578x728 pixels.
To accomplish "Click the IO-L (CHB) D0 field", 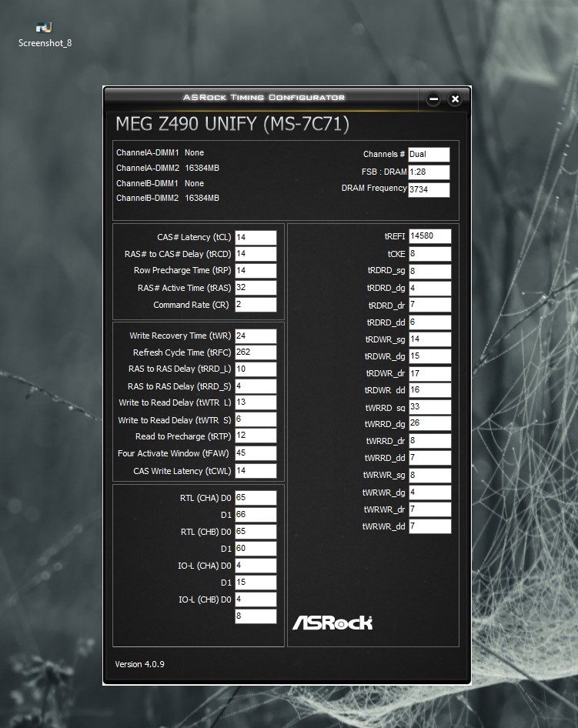I will coord(256,599).
